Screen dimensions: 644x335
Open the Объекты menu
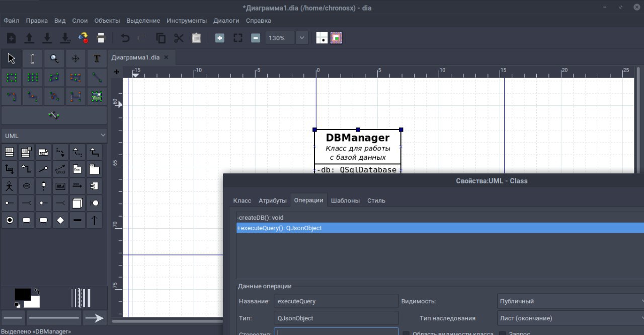(x=107, y=21)
